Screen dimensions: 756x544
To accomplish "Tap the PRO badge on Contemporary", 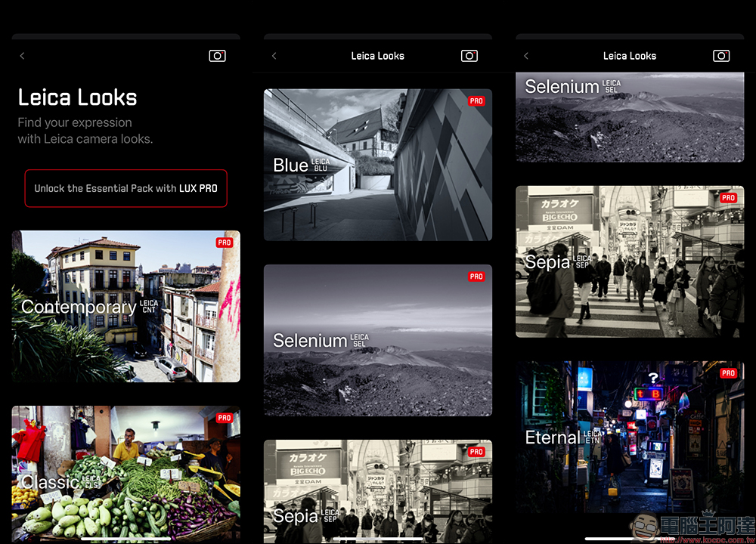I will 225,243.
